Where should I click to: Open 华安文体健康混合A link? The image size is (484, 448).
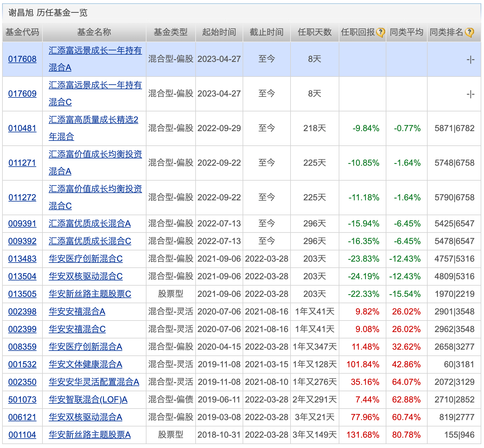point(86,365)
